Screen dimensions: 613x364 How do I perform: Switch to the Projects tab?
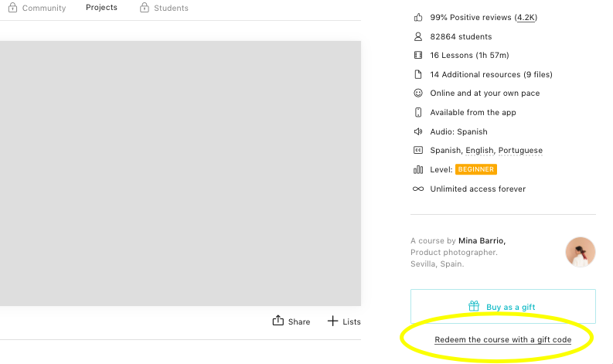[x=101, y=8]
